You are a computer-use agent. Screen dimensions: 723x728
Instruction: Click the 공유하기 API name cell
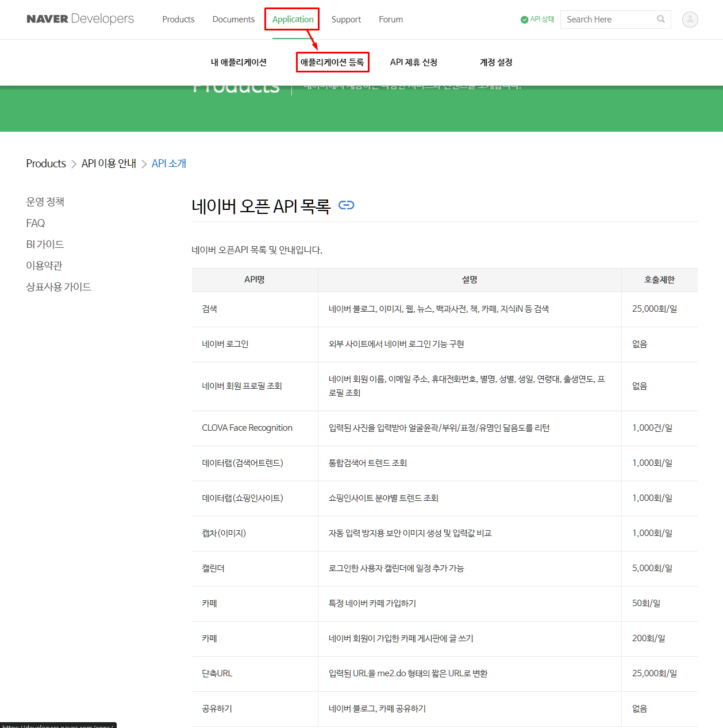point(255,709)
